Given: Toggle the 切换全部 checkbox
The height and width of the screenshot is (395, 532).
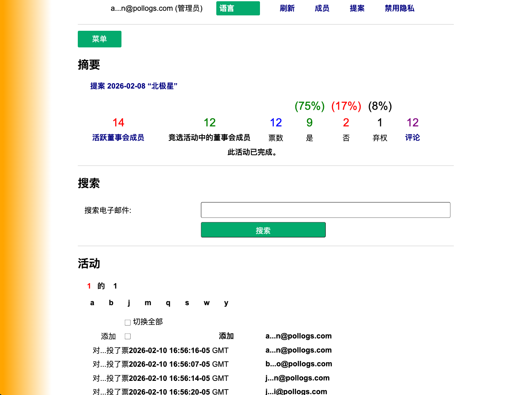Looking at the screenshot, I should (127, 322).
